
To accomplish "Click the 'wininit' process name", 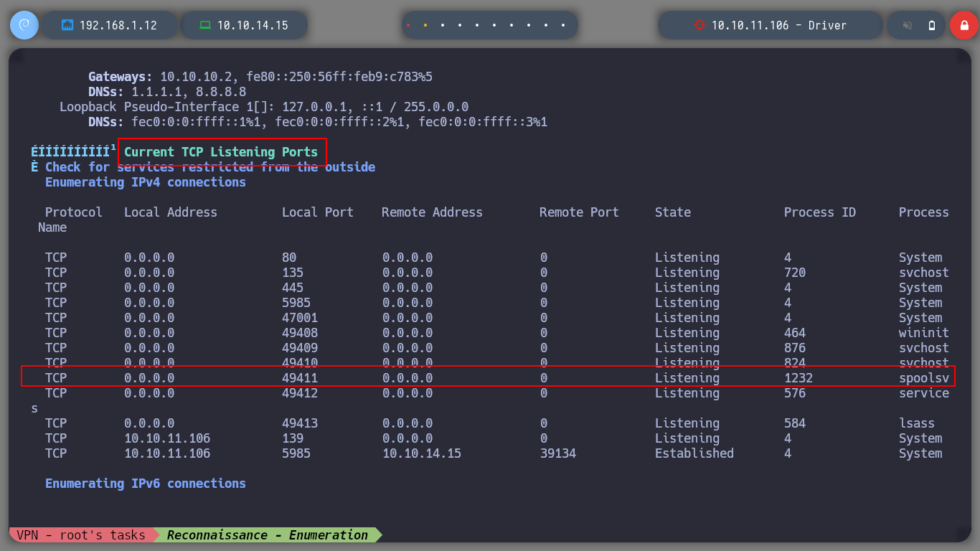I will (924, 333).
